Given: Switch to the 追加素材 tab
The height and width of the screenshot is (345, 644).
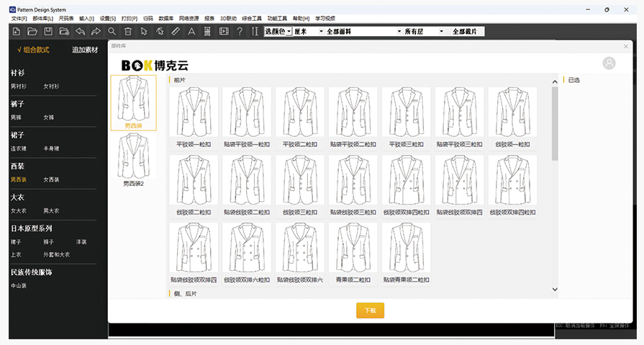Looking at the screenshot, I should [85, 50].
